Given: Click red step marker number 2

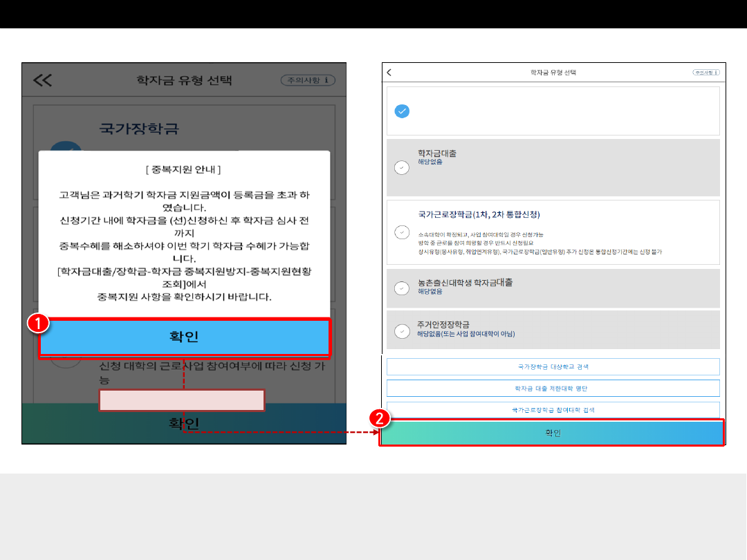Looking at the screenshot, I should coord(378,418).
